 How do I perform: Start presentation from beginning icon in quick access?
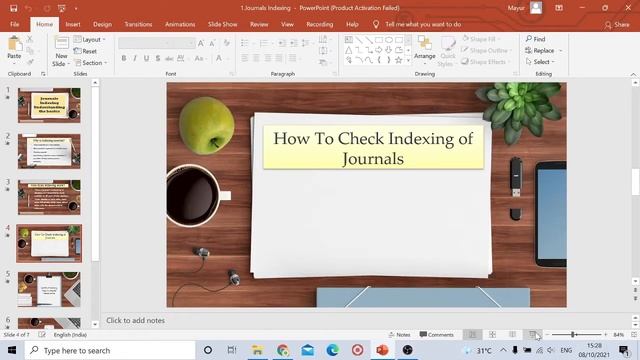pyautogui.click(x=61, y=8)
